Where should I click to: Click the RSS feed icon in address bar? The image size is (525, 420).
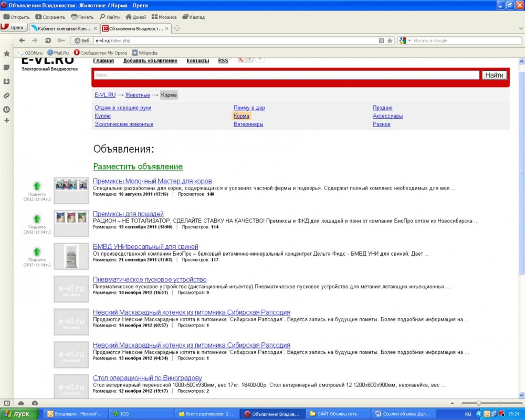click(x=381, y=40)
